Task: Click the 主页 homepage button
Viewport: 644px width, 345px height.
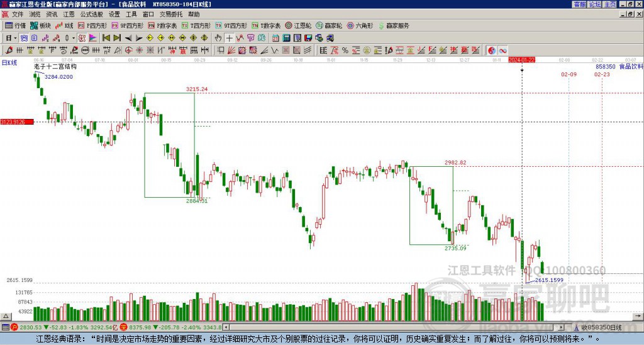Action: (x=610, y=4)
